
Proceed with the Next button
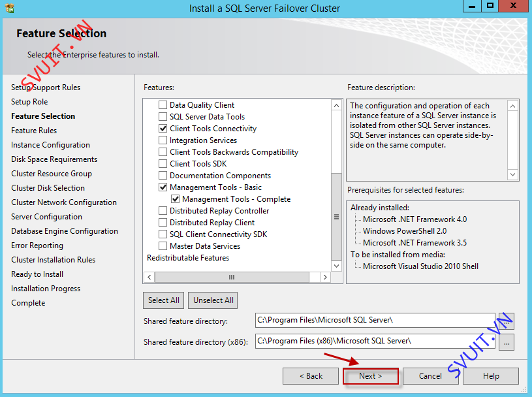pyautogui.click(x=371, y=376)
